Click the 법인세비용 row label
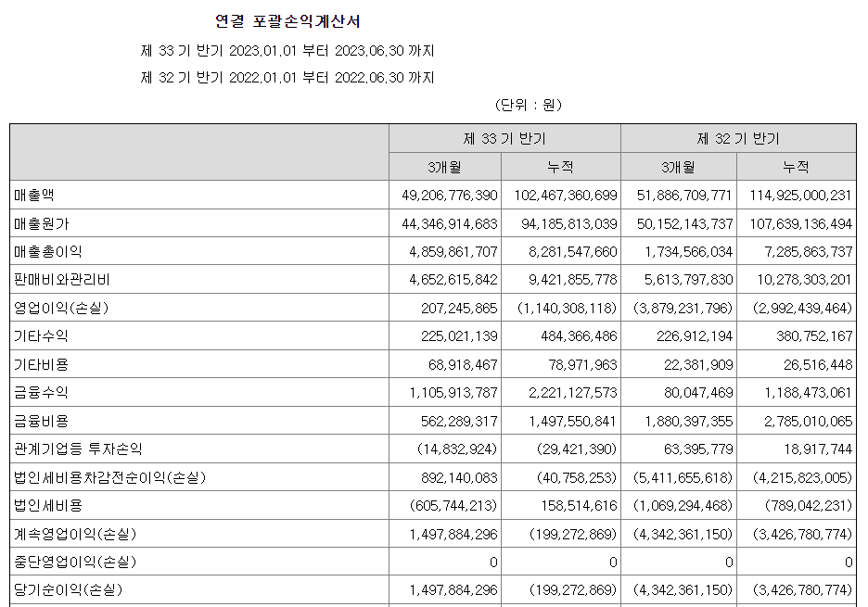This screenshot has width=868, height=607. coord(48,505)
